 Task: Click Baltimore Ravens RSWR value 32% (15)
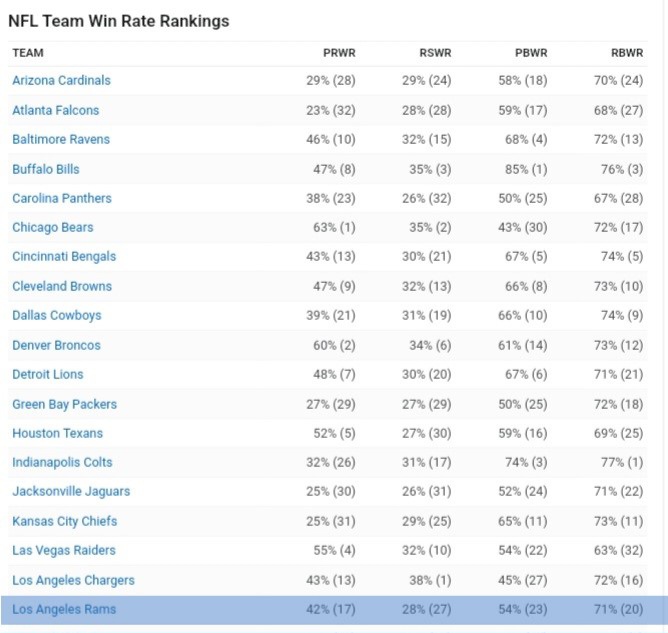click(x=426, y=139)
